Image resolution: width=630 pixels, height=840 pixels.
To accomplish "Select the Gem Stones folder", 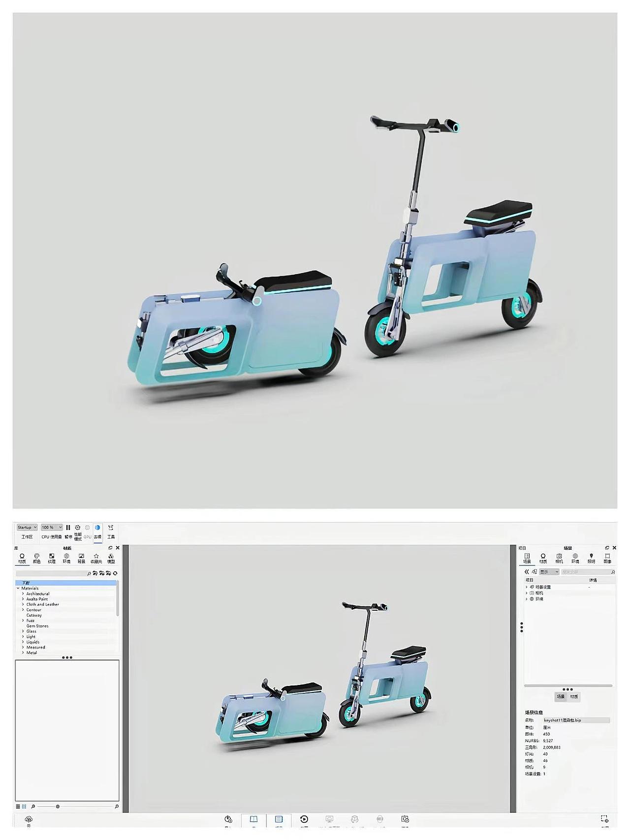I will [37, 626].
